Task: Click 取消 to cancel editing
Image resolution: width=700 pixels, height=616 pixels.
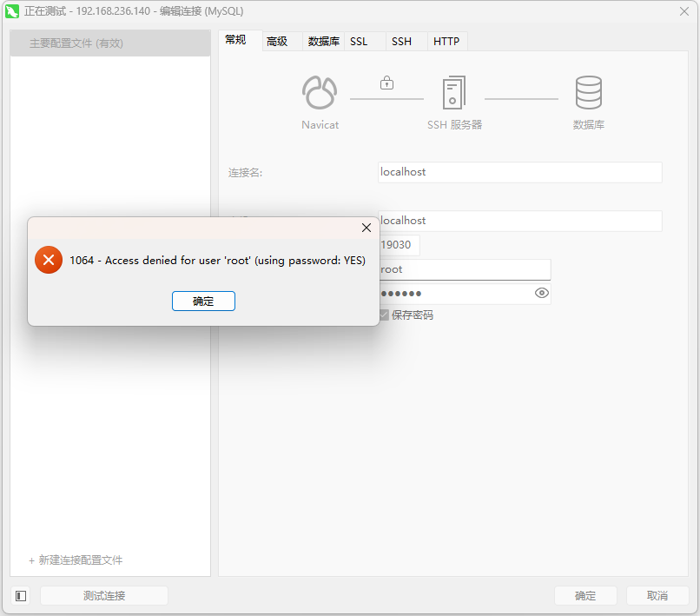Action: (657, 596)
